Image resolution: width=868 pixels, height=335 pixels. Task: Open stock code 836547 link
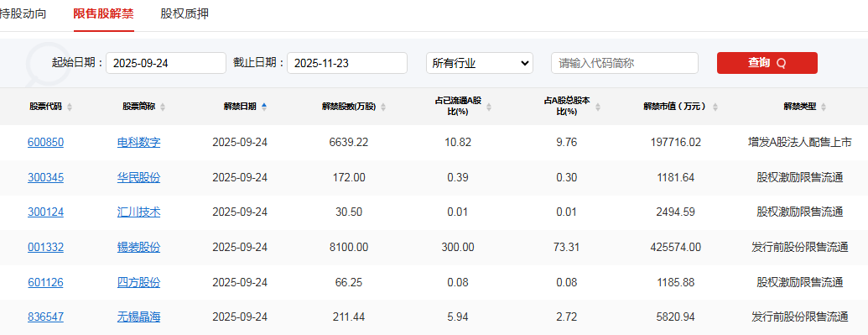pyautogui.click(x=45, y=317)
